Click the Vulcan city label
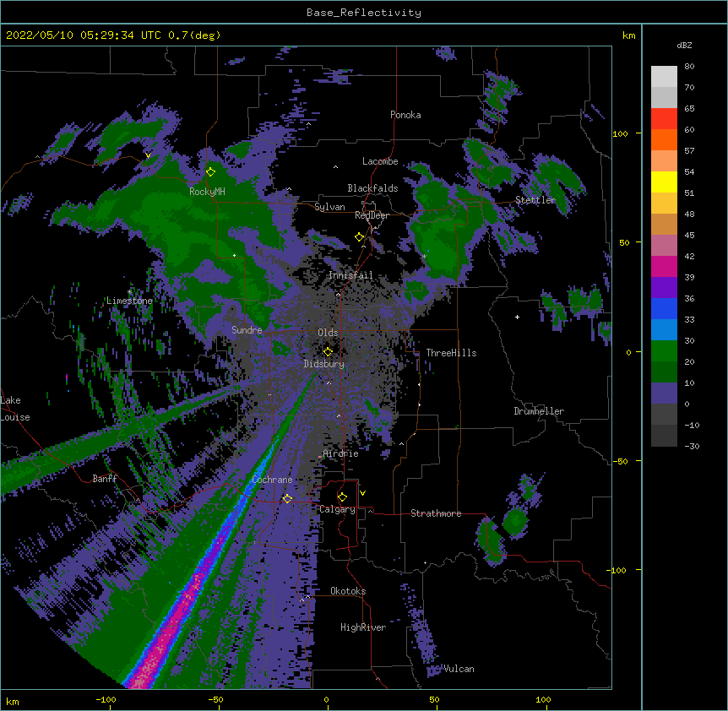The height and width of the screenshot is (711, 728). coord(459,669)
